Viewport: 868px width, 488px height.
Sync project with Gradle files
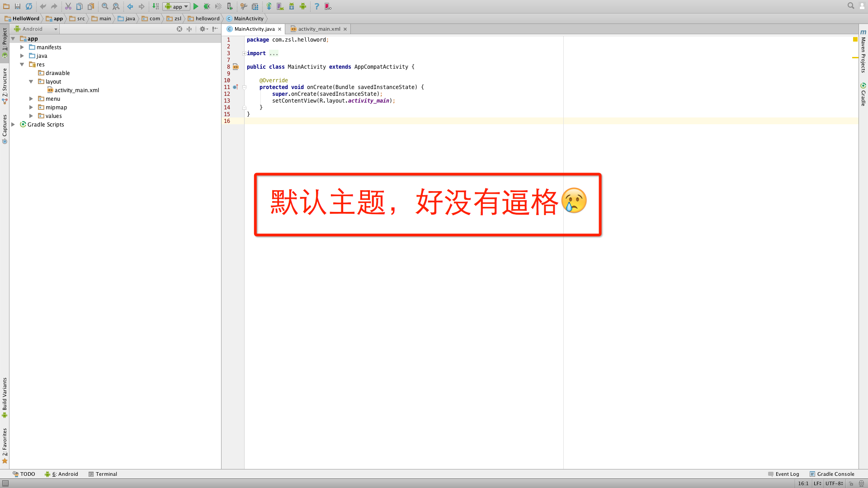(x=269, y=6)
